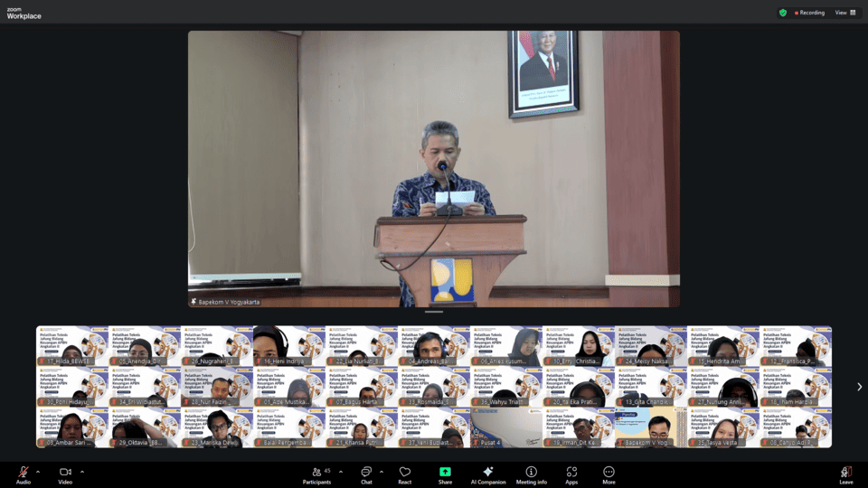Open AI Companion
The image size is (868, 488).
click(488, 473)
